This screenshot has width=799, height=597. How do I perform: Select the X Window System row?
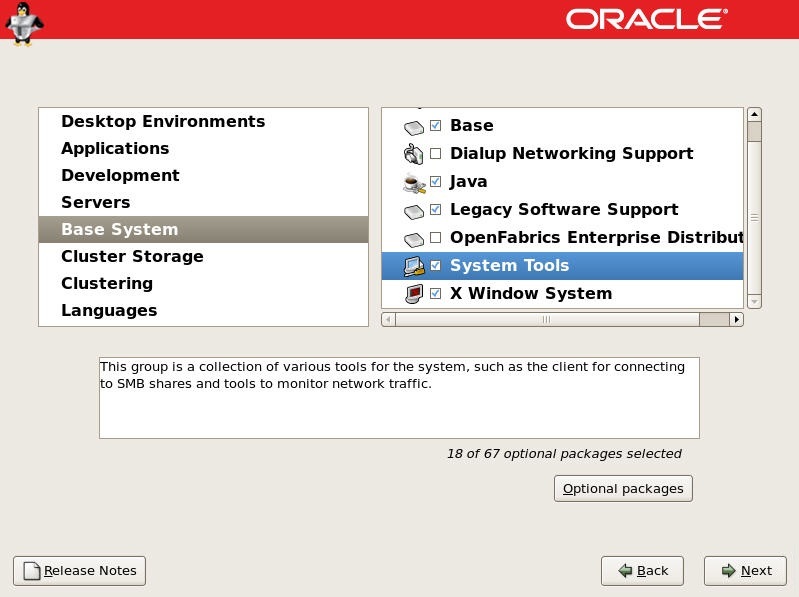(x=563, y=293)
